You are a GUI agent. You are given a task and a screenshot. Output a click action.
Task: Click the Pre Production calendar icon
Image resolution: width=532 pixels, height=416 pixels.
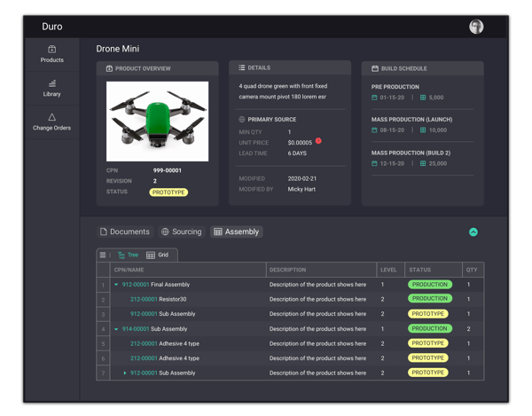(x=375, y=98)
